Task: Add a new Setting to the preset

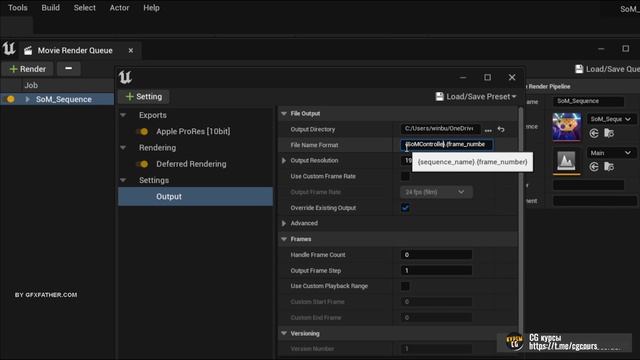Action: (x=144, y=97)
